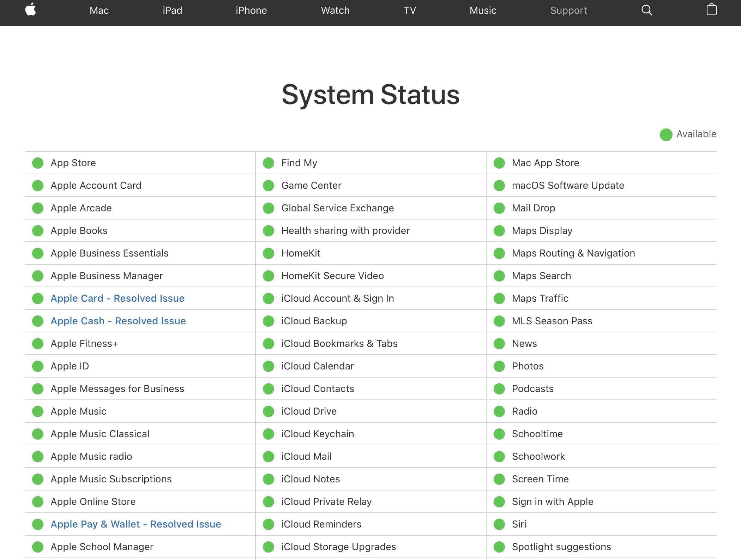Select the iCloud Storage Upgrades entry
Image resolution: width=741 pixels, height=560 pixels.
[339, 547]
